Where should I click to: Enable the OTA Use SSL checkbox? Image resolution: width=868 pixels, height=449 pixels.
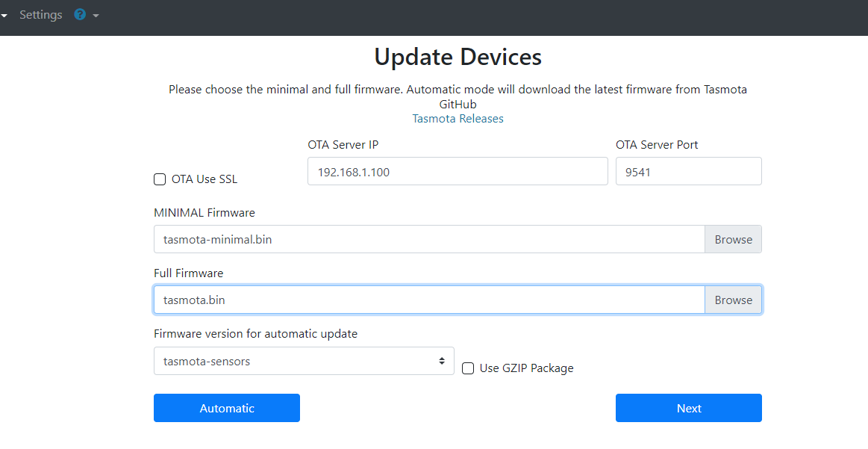coord(159,179)
